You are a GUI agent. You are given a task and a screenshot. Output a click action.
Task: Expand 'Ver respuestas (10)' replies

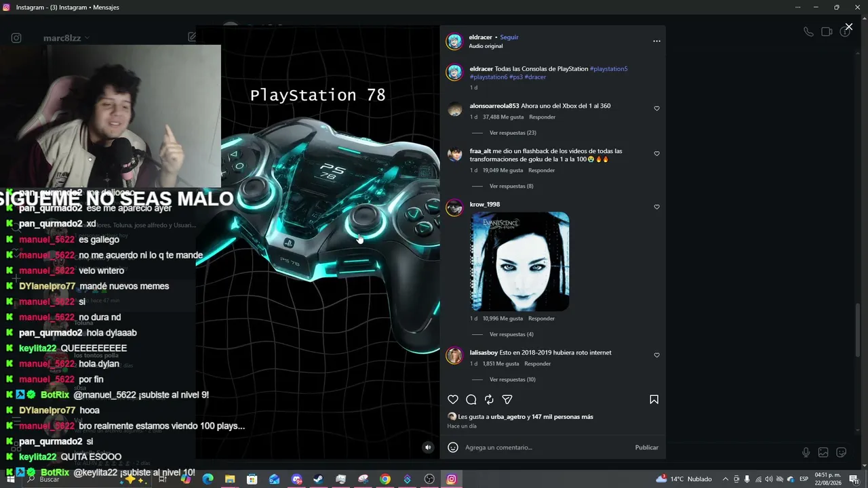pyautogui.click(x=513, y=380)
